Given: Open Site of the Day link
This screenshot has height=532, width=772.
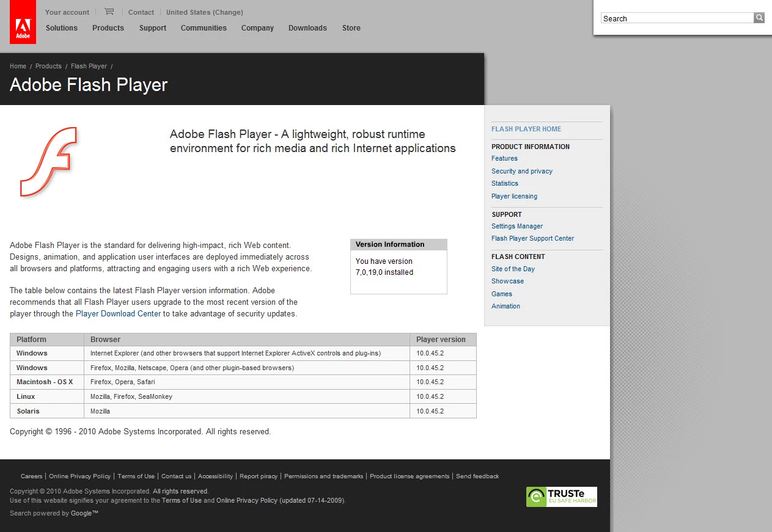Looking at the screenshot, I should click(513, 269).
